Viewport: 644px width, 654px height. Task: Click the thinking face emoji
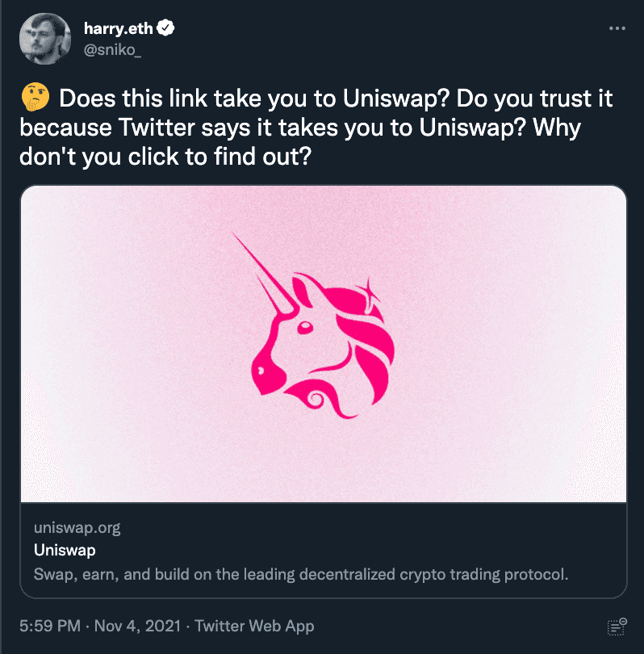(35, 97)
